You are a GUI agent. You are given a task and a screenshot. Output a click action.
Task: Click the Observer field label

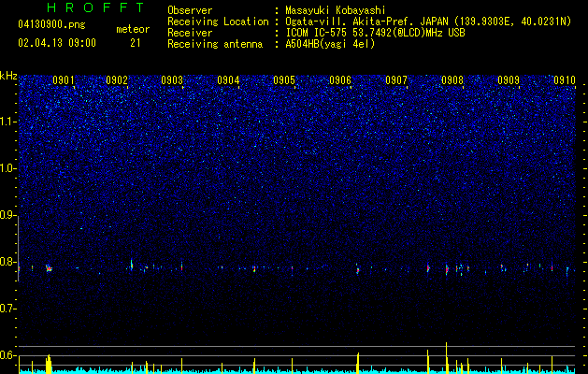click(x=190, y=10)
